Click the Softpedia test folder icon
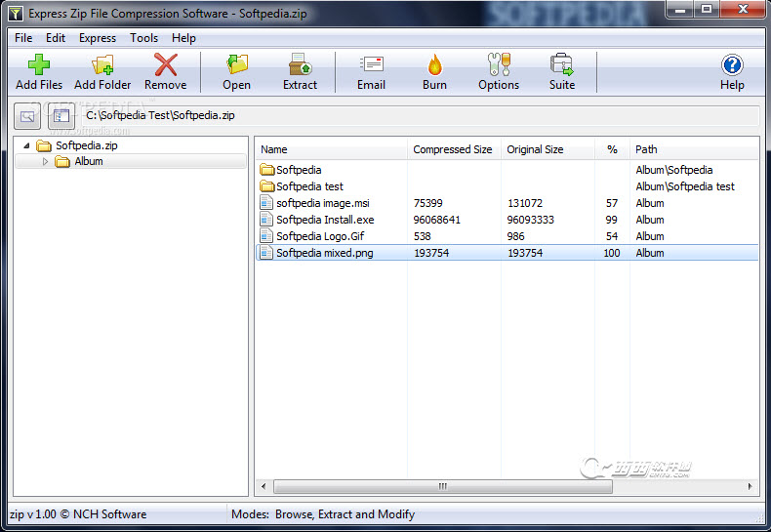The height and width of the screenshot is (532, 771). coord(267,186)
